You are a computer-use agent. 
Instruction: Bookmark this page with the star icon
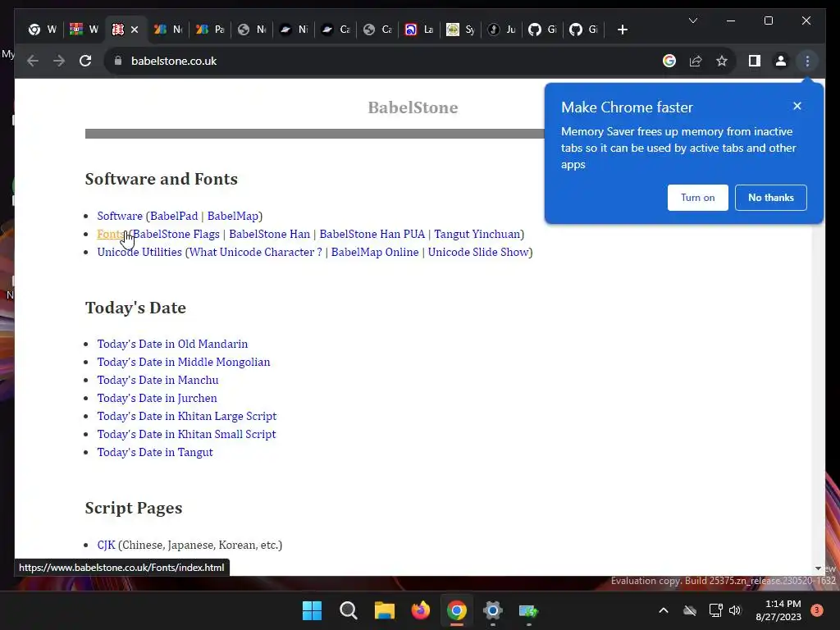pos(722,61)
